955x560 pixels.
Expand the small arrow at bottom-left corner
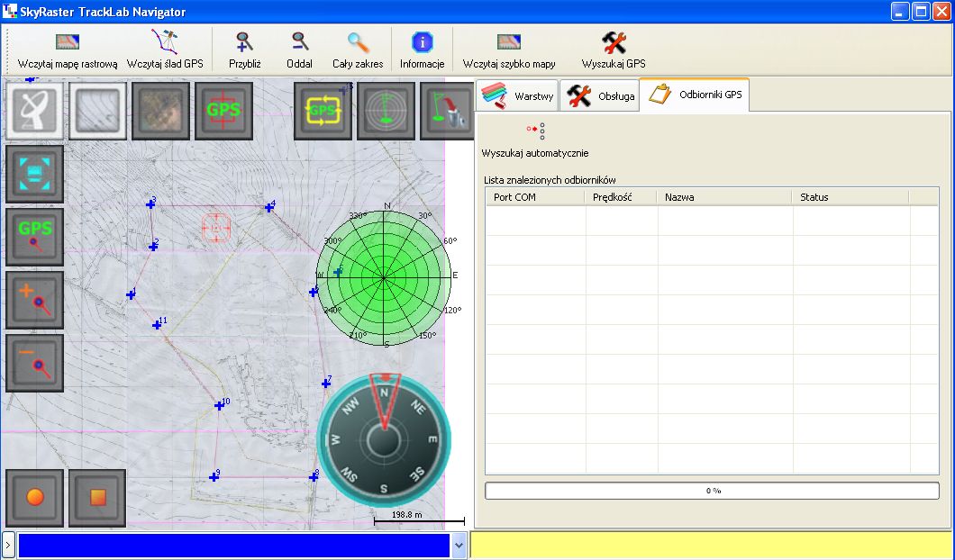(7, 546)
